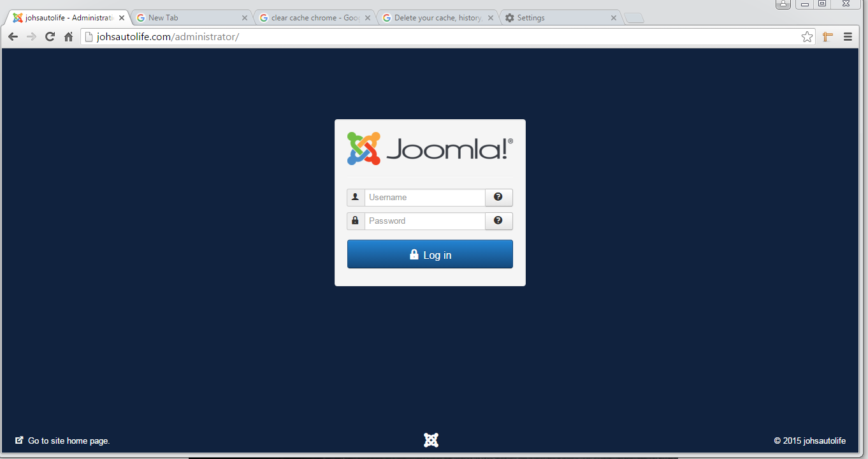Reload the page using the refresh icon
The height and width of the screenshot is (459, 868).
pos(50,37)
